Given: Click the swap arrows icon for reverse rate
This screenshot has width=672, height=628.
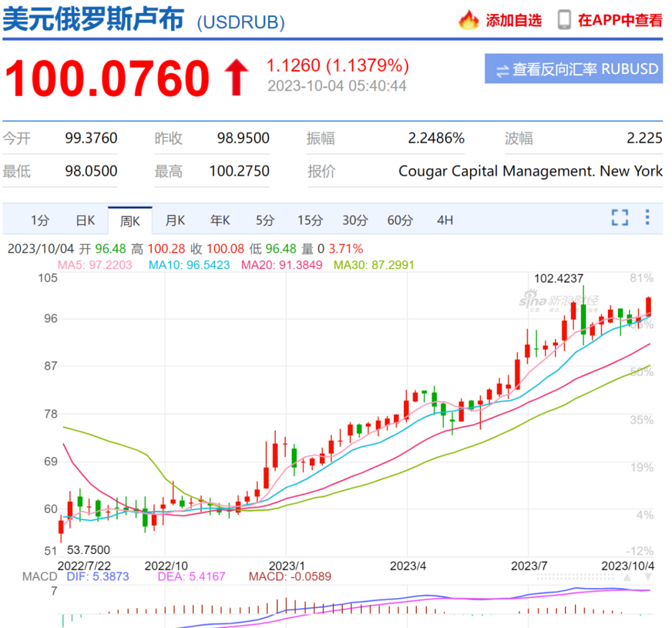Looking at the screenshot, I should click(x=502, y=70).
